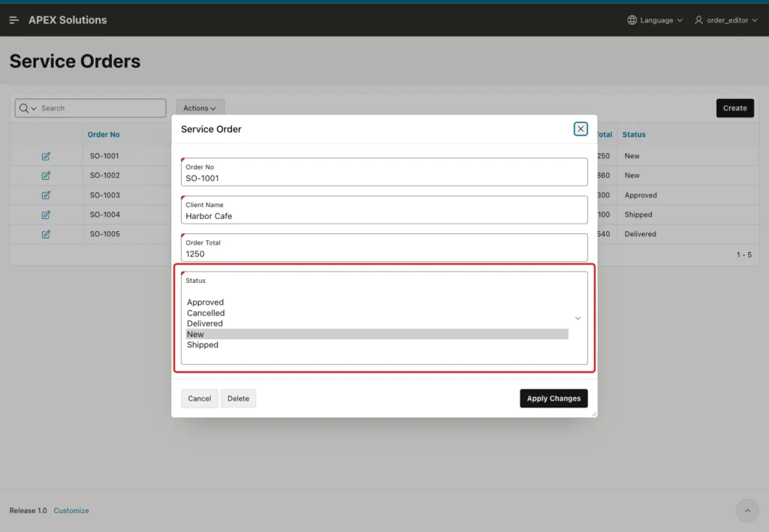Close the Service Order dialog
Screen dimensions: 769x532
tap(581, 129)
